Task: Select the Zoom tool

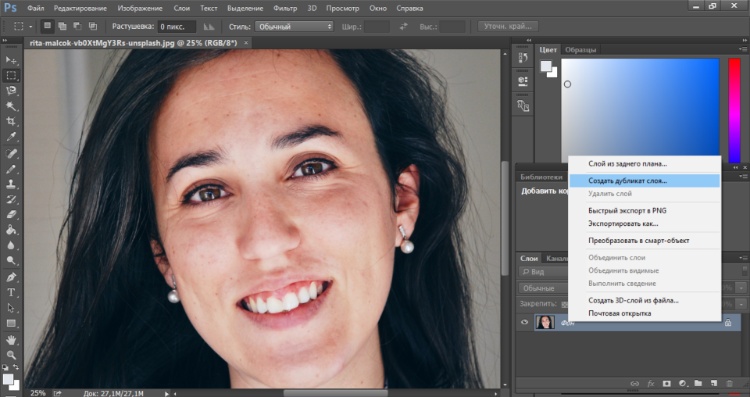Action: (x=11, y=355)
